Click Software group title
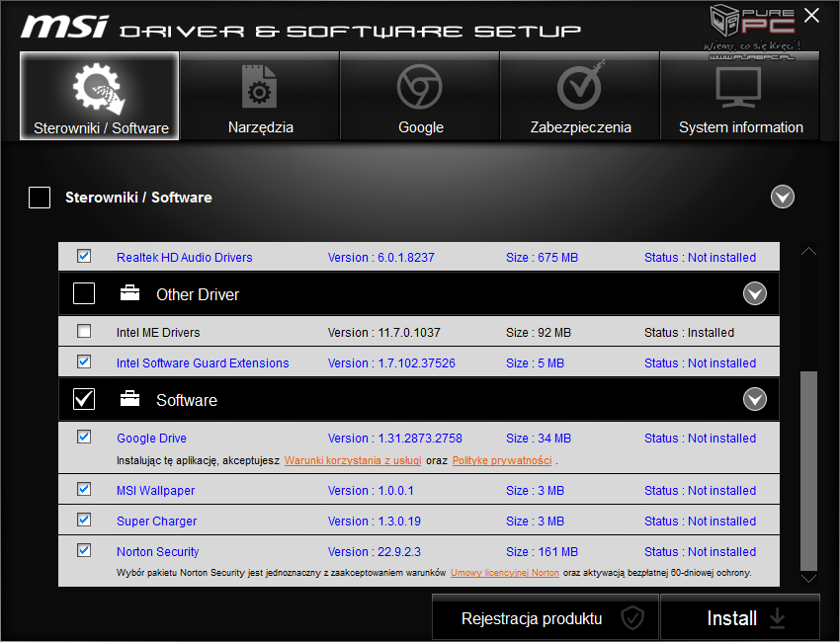Image resolution: width=840 pixels, height=642 pixels. [187, 400]
